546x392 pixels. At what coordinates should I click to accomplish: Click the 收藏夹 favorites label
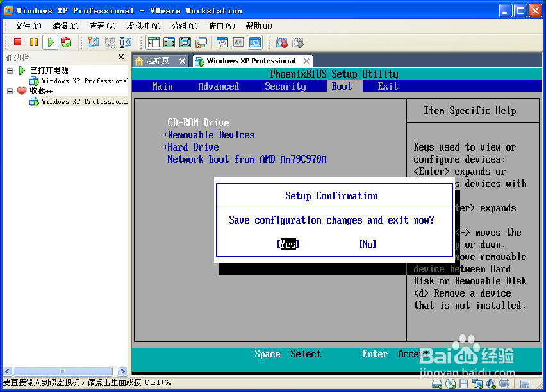click(41, 91)
